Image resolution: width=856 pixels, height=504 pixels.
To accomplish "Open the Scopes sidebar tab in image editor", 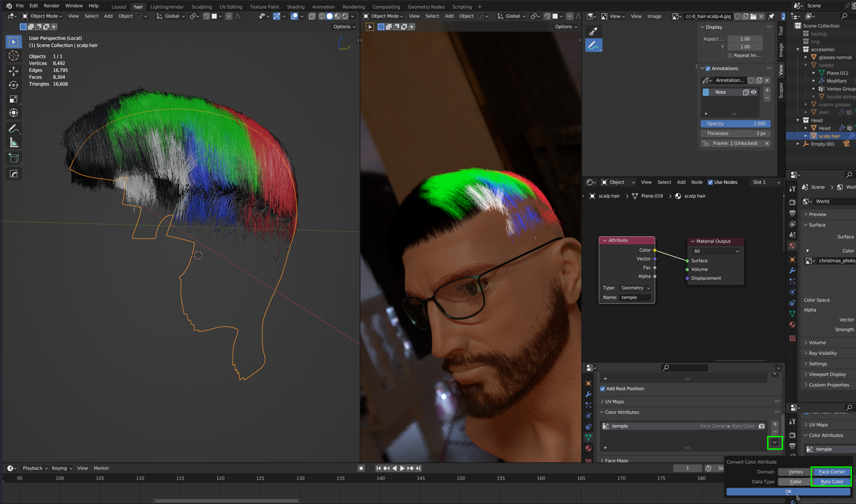I will tap(780, 90).
